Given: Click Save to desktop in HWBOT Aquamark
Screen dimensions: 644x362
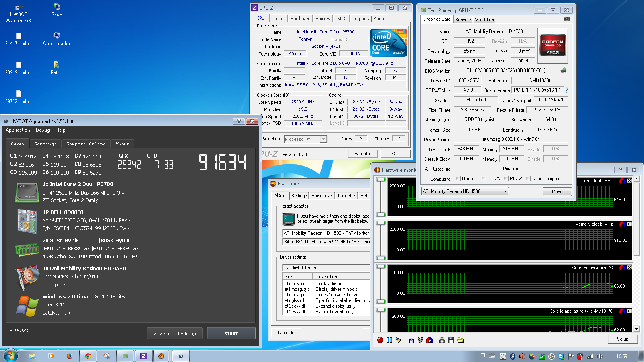Looking at the screenshot, I should [x=175, y=333].
